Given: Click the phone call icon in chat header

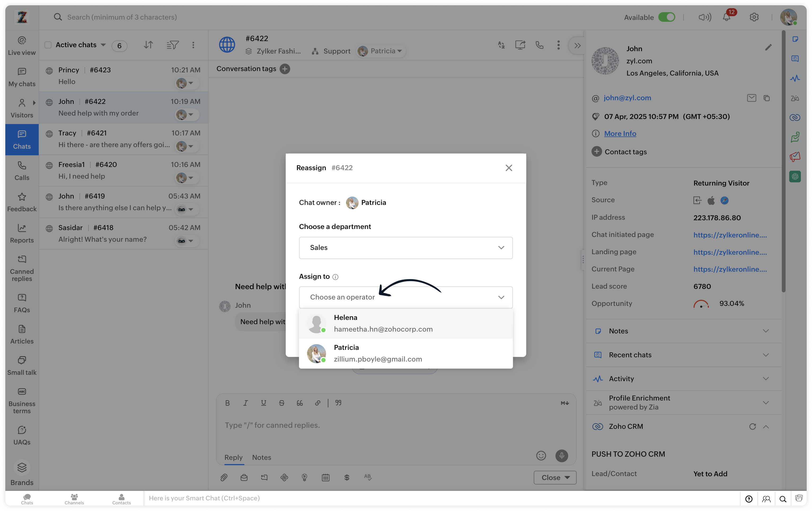Looking at the screenshot, I should (x=540, y=45).
